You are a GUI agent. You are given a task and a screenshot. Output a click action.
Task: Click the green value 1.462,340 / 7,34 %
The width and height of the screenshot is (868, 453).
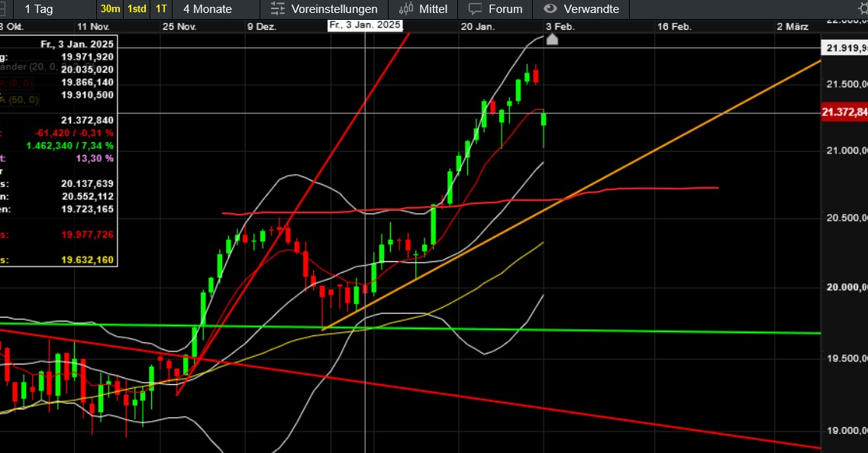(69, 146)
